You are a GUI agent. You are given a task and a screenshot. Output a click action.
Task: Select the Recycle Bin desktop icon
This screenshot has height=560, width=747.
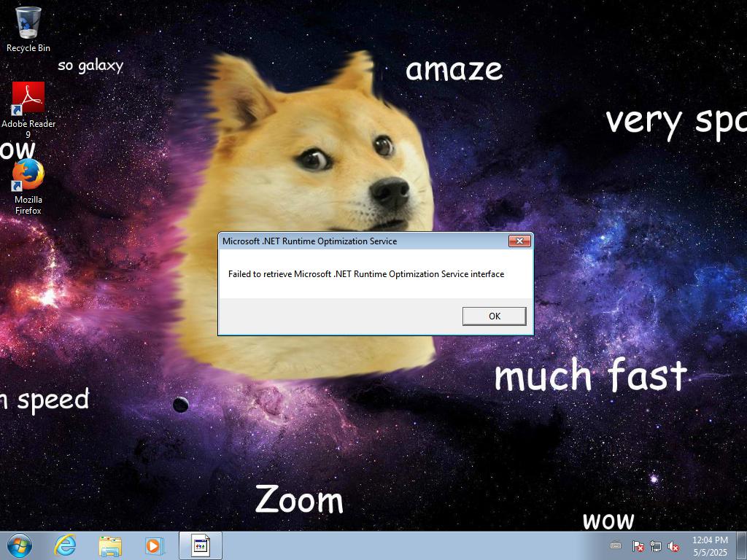pos(28,23)
